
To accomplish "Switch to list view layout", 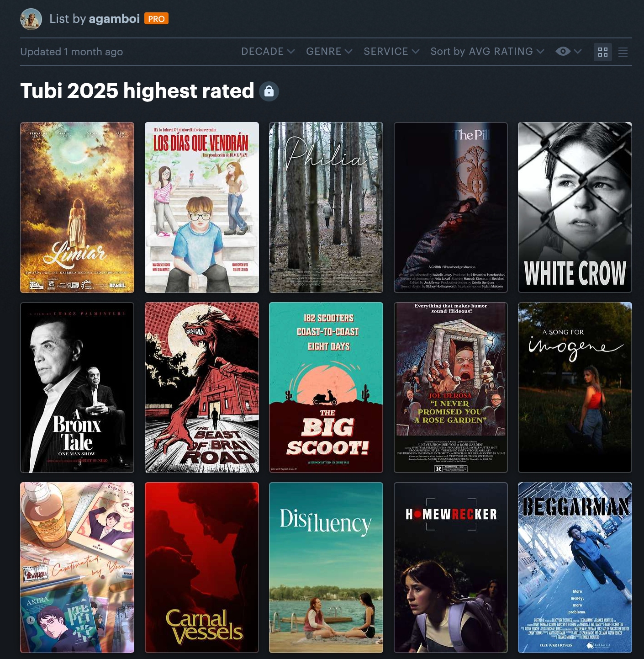I will click(623, 52).
